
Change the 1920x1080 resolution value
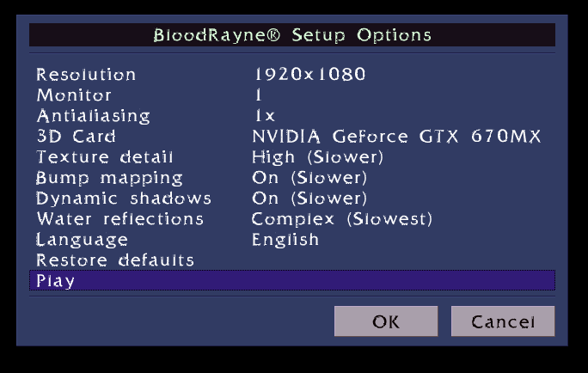[x=309, y=75]
